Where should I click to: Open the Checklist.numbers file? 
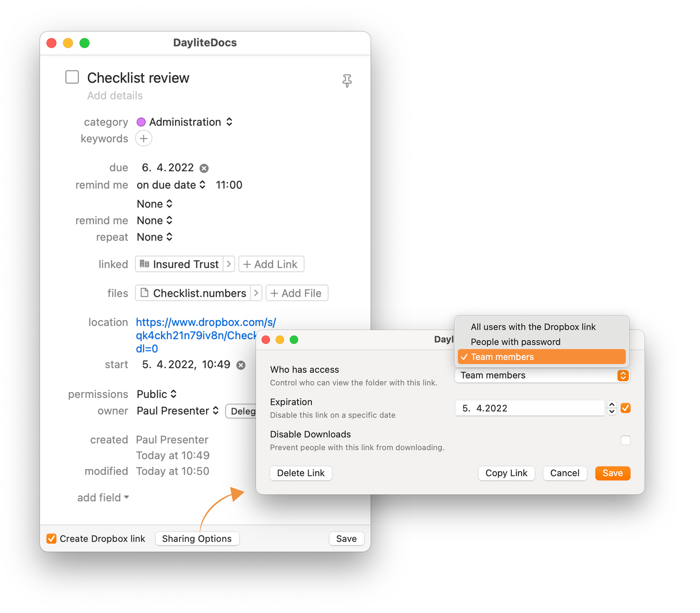(x=193, y=293)
